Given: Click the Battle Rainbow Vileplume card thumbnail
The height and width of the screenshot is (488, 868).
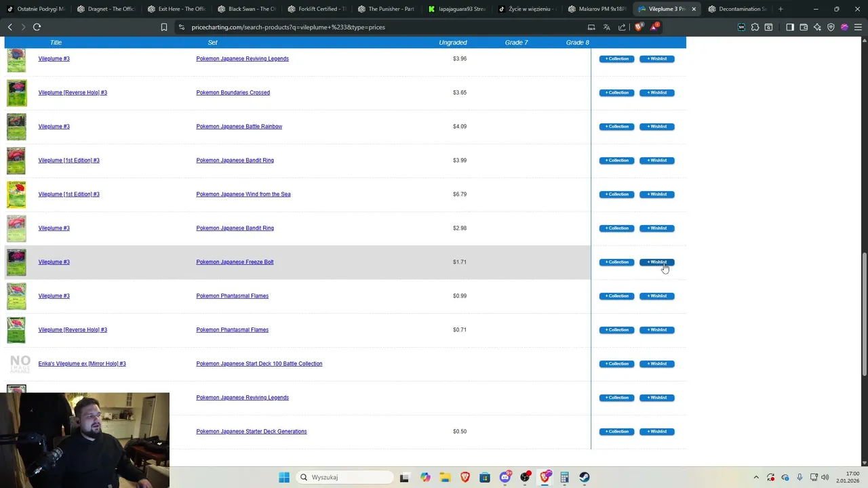Looking at the screenshot, I should [16, 127].
